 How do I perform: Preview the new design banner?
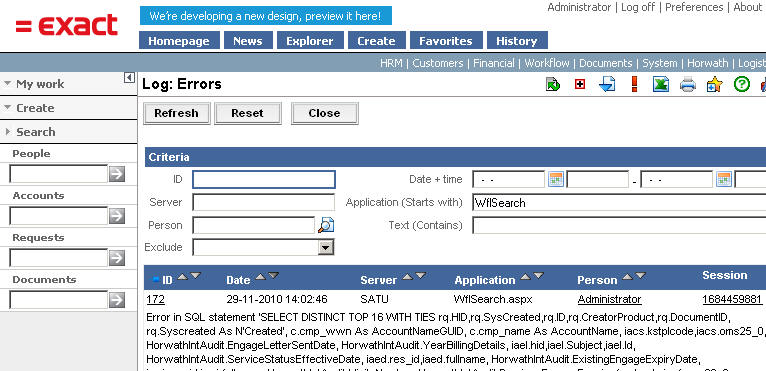click(x=265, y=16)
